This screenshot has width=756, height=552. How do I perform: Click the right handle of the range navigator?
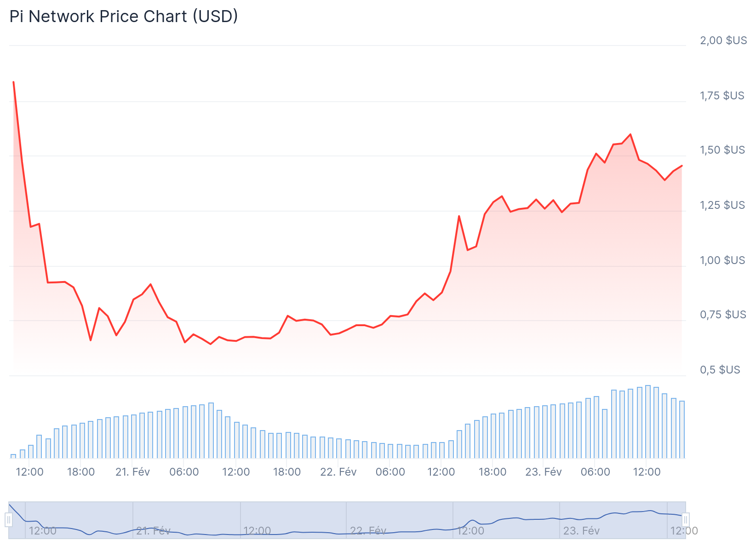click(x=686, y=520)
